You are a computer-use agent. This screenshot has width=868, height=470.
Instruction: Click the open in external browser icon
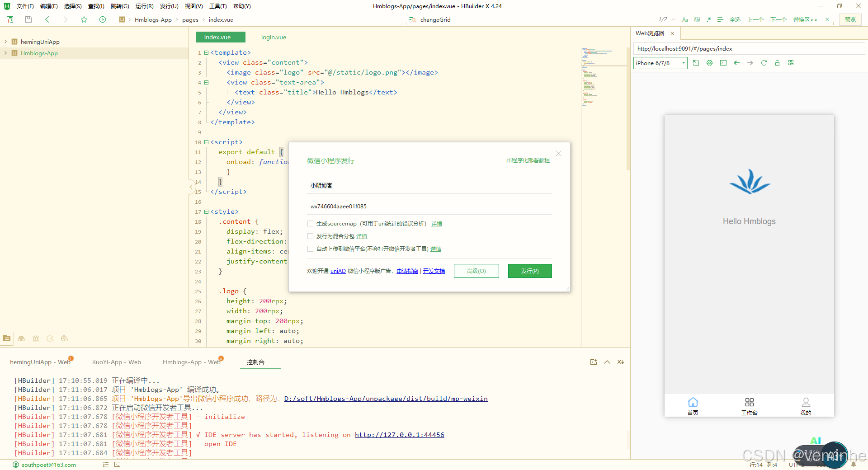coord(696,63)
